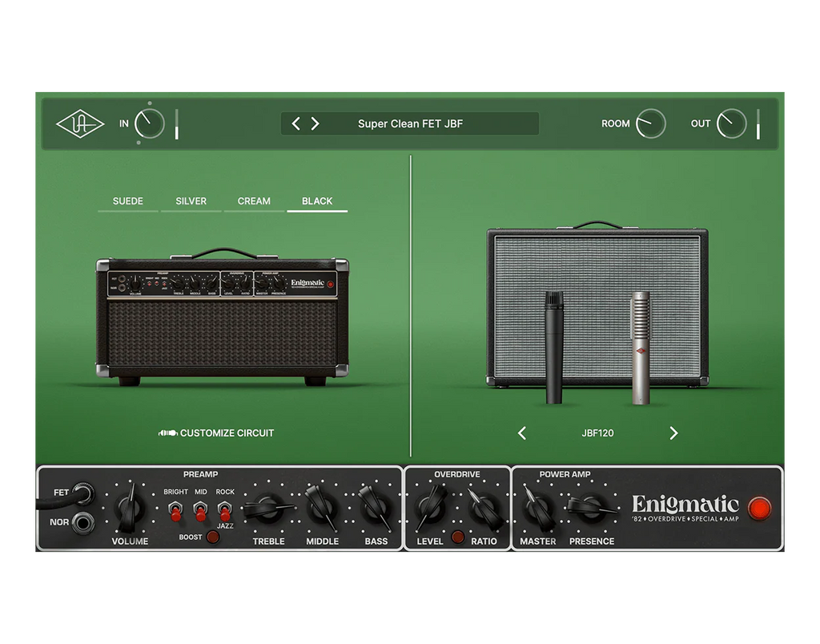Select the CREAM amp style tab
The width and height of the screenshot is (820, 644).
254,201
